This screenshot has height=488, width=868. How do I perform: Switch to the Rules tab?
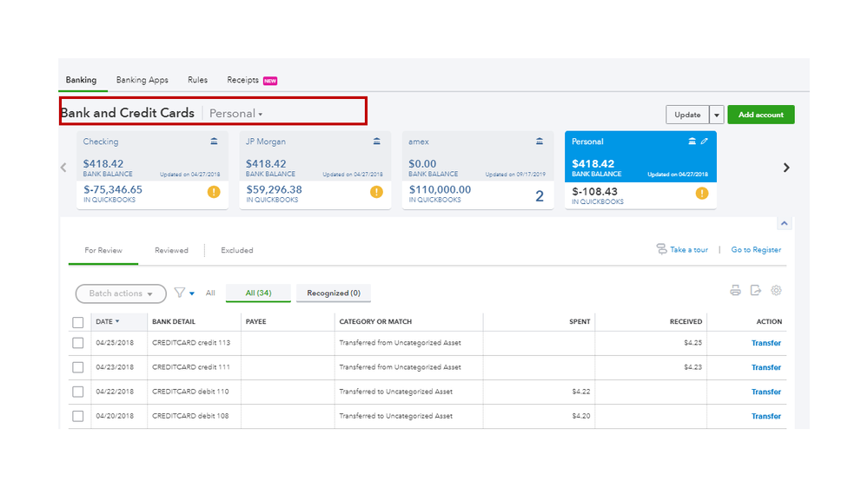[x=197, y=80]
